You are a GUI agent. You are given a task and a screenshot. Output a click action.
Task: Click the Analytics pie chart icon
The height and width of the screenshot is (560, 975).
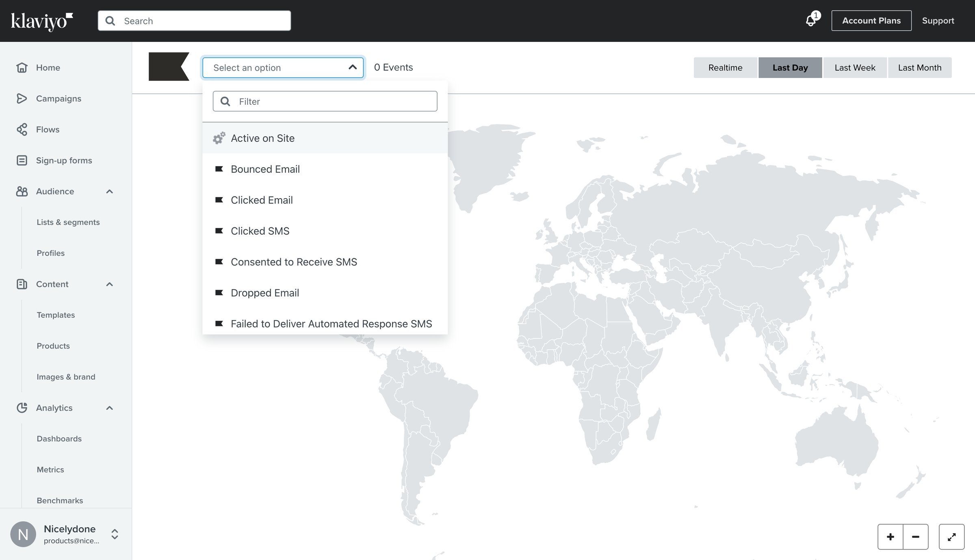[x=22, y=407]
